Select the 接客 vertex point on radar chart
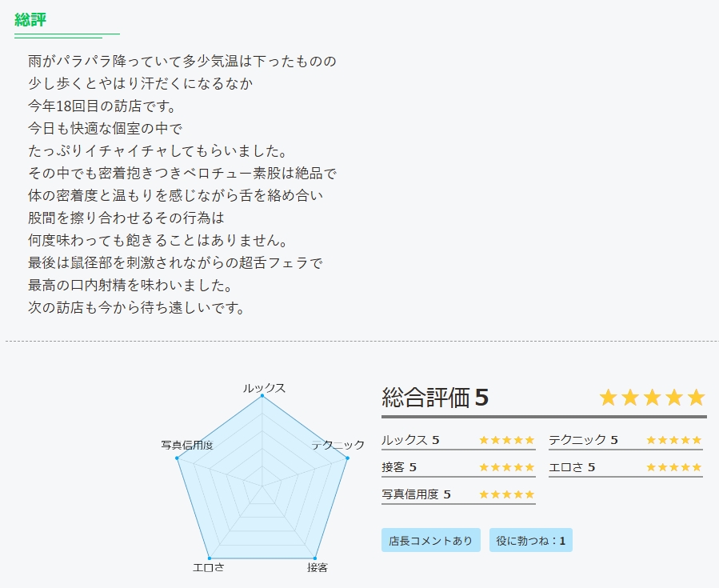The height and width of the screenshot is (588, 719). tap(315, 558)
